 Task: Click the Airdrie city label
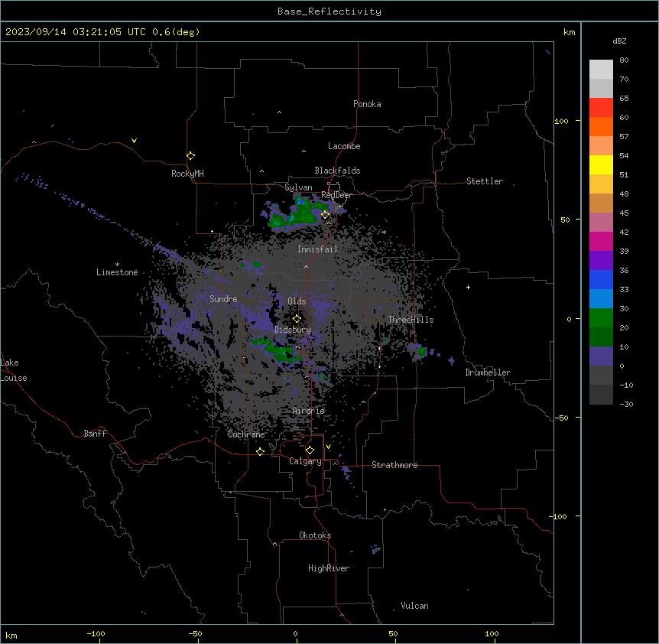pyautogui.click(x=308, y=411)
